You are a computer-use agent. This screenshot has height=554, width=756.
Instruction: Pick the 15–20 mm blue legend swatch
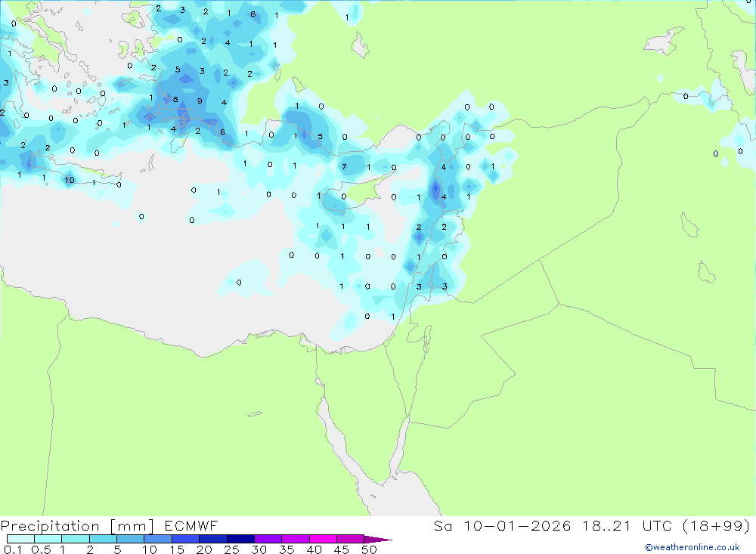click(186, 539)
